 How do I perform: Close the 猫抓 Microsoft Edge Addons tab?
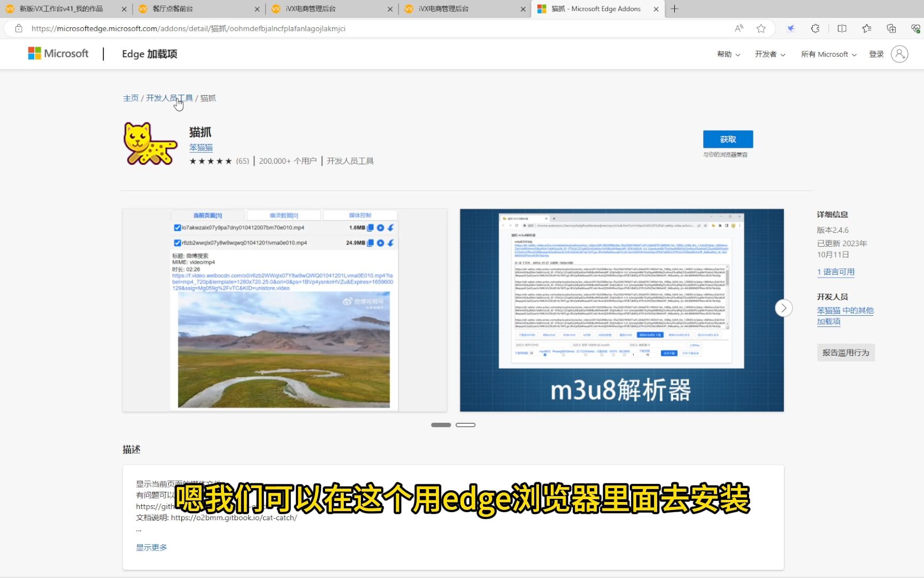point(656,9)
